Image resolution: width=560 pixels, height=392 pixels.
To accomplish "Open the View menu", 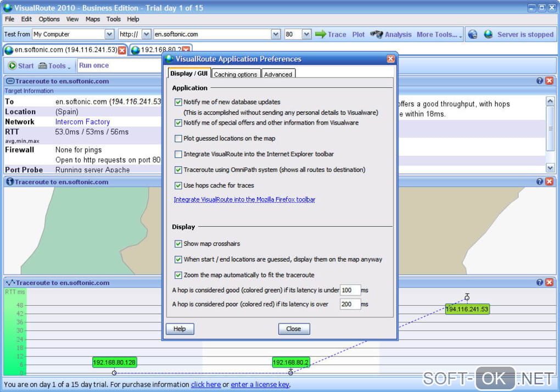I will point(72,19).
